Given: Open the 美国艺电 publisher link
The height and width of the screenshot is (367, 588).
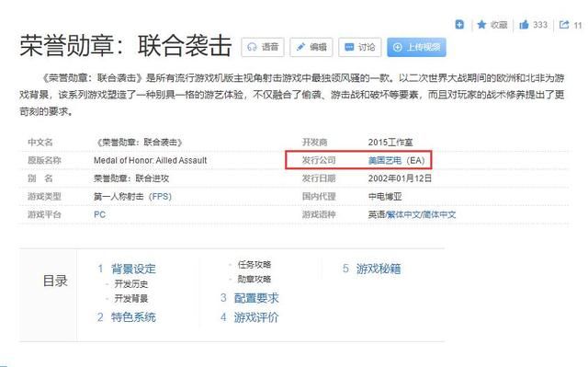Looking at the screenshot, I should 385,161.
